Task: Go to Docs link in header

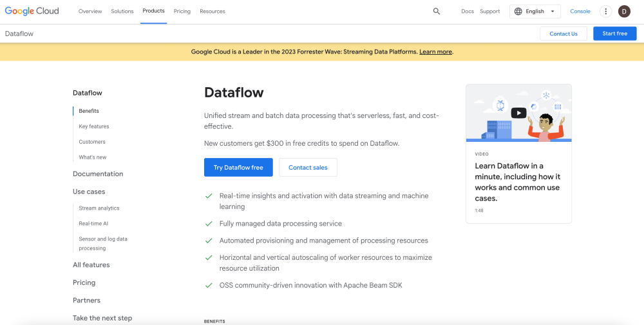Action: pyautogui.click(x=468, y=12)
